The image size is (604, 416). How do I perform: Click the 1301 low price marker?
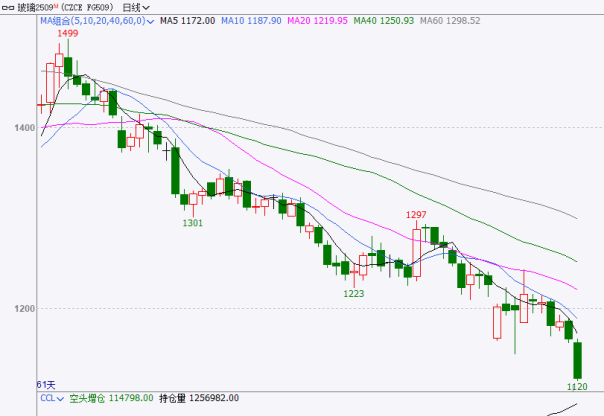click(x=192, y=223)
